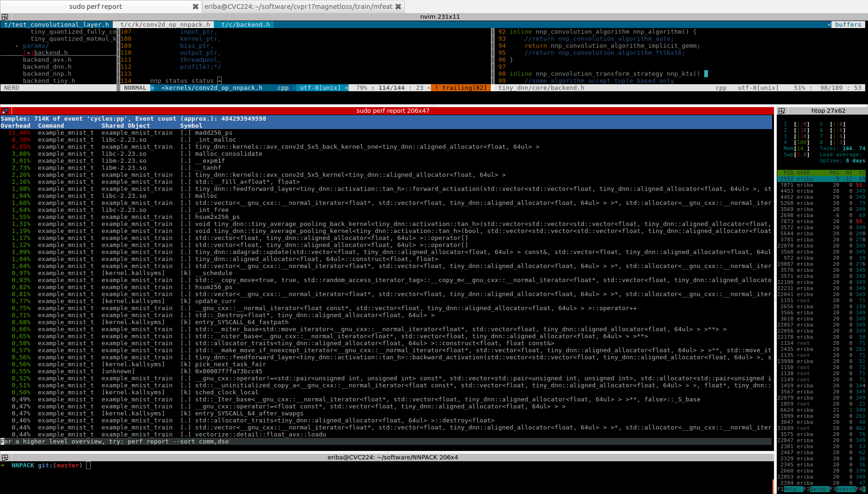Click the 'trailing[82]' warning in nvim statusline

coord(460,88)
